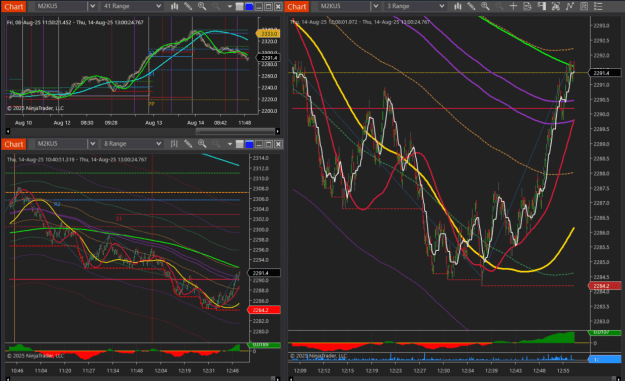Click yellow 2333.0 price marker in 41 Range chart
625x381 pixels.
point(268,34)
